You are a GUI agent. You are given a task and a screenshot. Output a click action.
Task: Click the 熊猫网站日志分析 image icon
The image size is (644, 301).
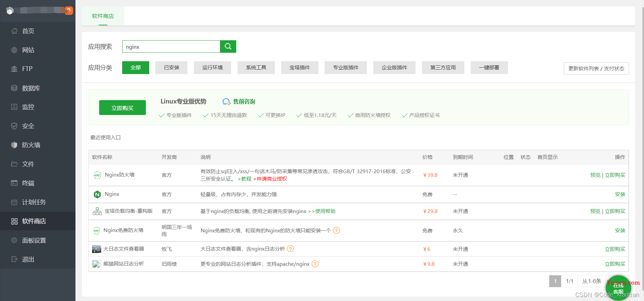point(96,264)
